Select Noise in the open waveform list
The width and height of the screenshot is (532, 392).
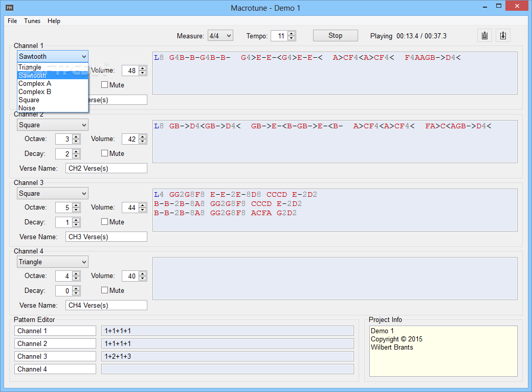[27, 108]
